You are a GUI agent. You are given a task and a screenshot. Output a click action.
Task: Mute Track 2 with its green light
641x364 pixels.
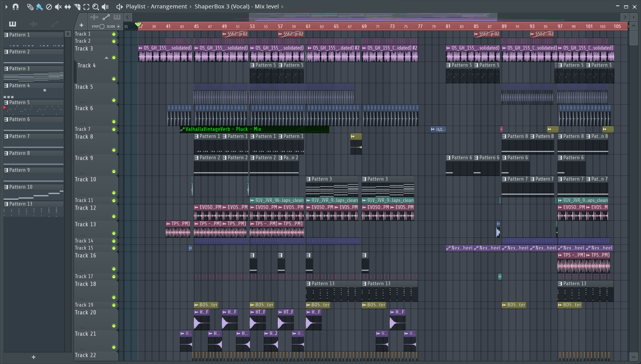[114, 41]
